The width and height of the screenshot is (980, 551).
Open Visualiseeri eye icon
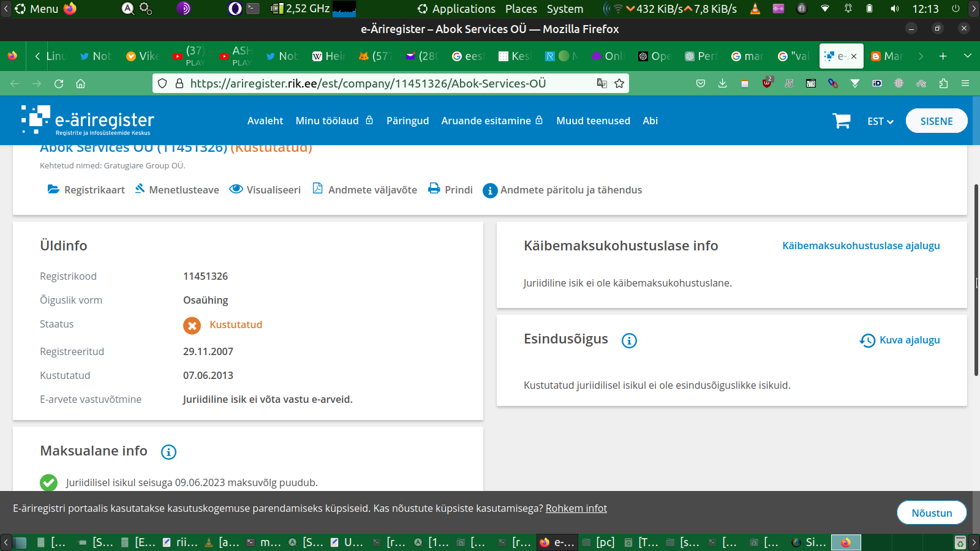click(x=236, y=189)
